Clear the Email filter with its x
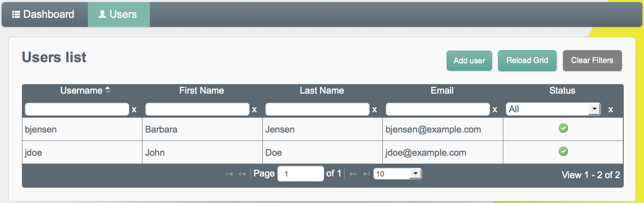644x203 pixels. 495,110
